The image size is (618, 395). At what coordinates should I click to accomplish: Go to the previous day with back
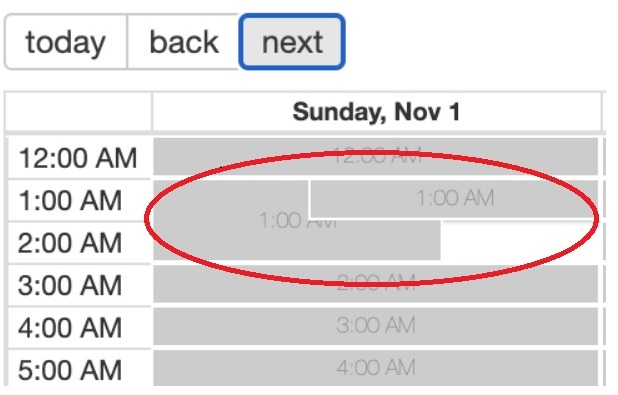point(184,42)
